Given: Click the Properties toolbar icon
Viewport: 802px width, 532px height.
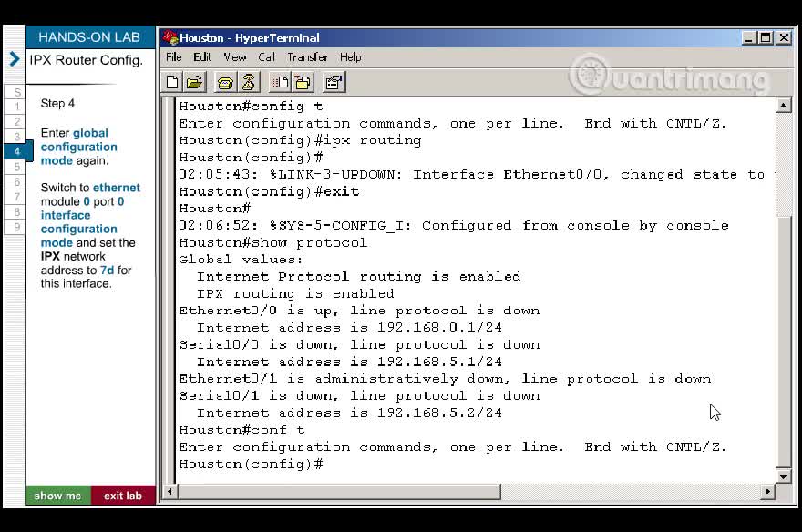Looking at the screenshot, I should coord(334,82).
